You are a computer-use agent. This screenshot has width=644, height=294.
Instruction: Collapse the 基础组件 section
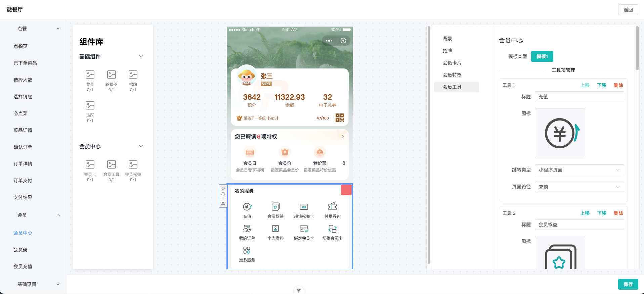coord(141,56)
